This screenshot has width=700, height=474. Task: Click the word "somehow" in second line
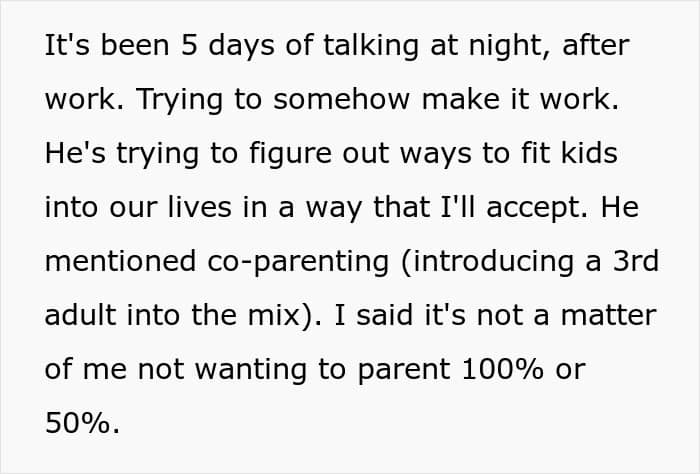pyautogui.click(x=342, y=99)
